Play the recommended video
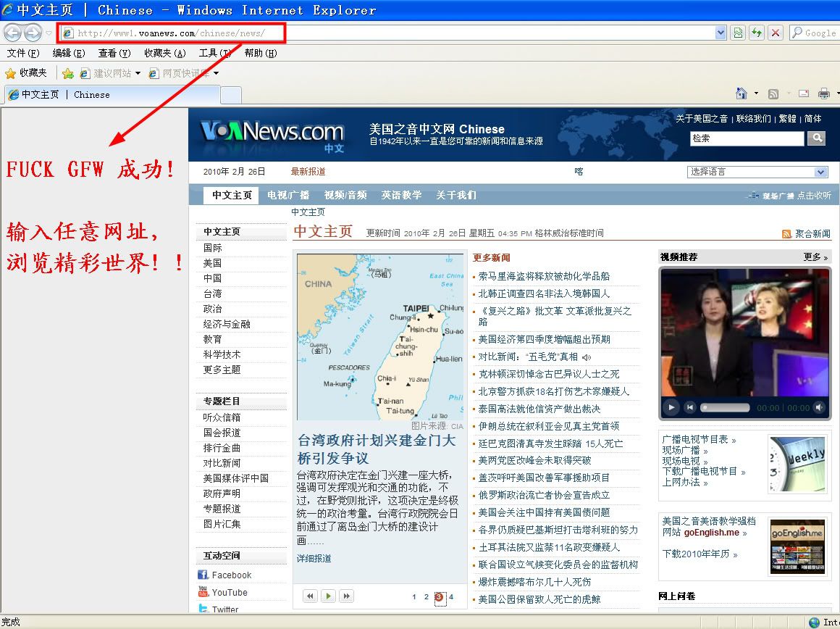Screen dimensions: 840x629 (671, 407)
